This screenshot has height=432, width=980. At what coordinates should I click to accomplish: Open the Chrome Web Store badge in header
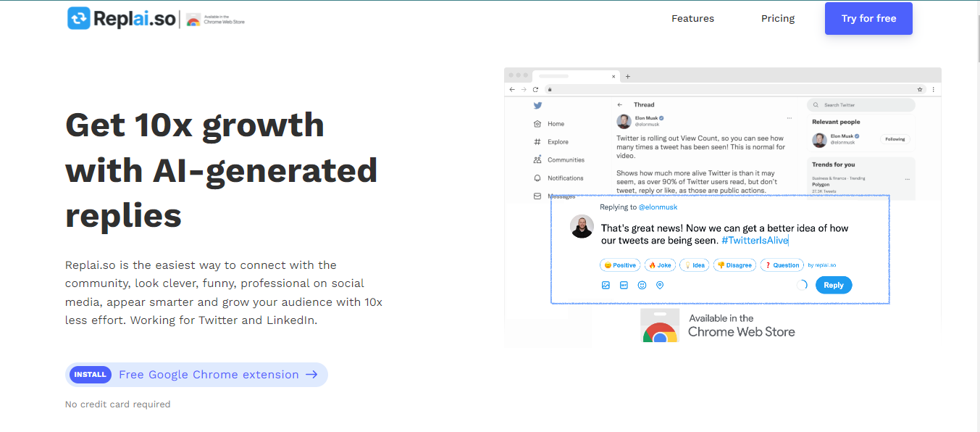pos(216,20)
